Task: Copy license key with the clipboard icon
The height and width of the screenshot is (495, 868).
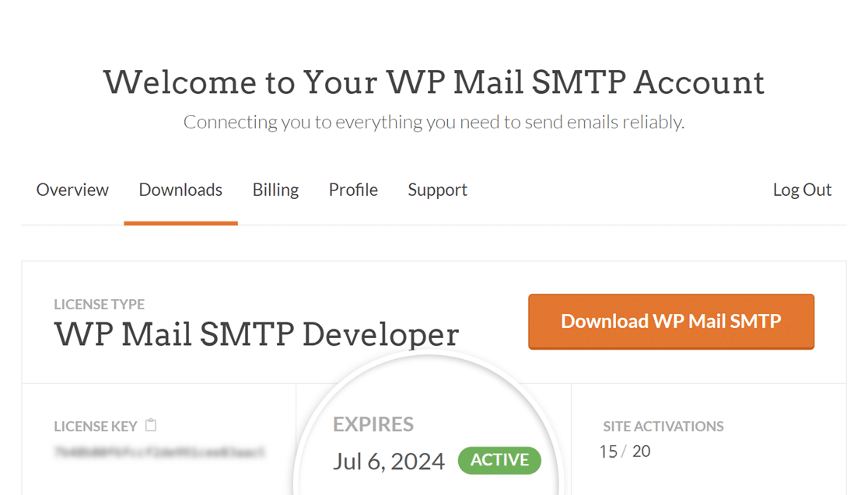Action: click(x=151, y=425)
